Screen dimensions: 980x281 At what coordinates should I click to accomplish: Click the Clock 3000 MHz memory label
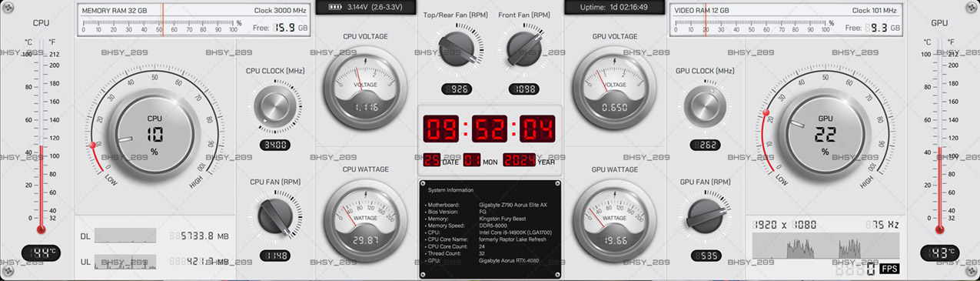click(280, 11)
